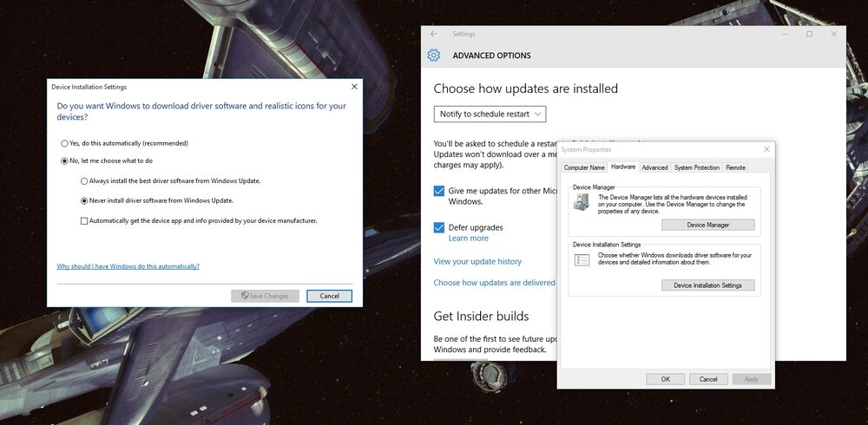This screenshot has height=425, width=868.
Task: Open the System Protection tab
Action: (x=697, y=167)
